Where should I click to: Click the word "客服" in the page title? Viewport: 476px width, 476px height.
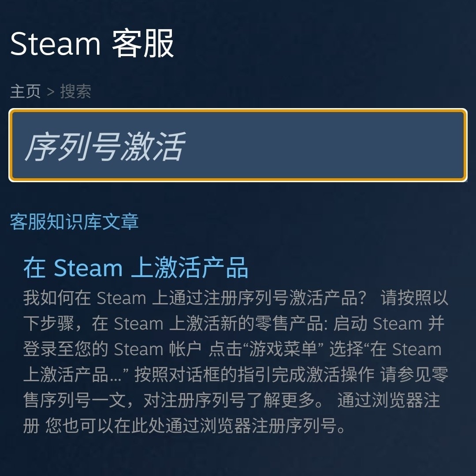pos(143,44)
